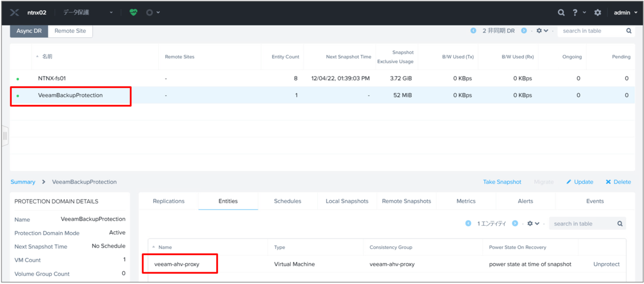Open the cluster health heart icon

[x=133, y=12]
